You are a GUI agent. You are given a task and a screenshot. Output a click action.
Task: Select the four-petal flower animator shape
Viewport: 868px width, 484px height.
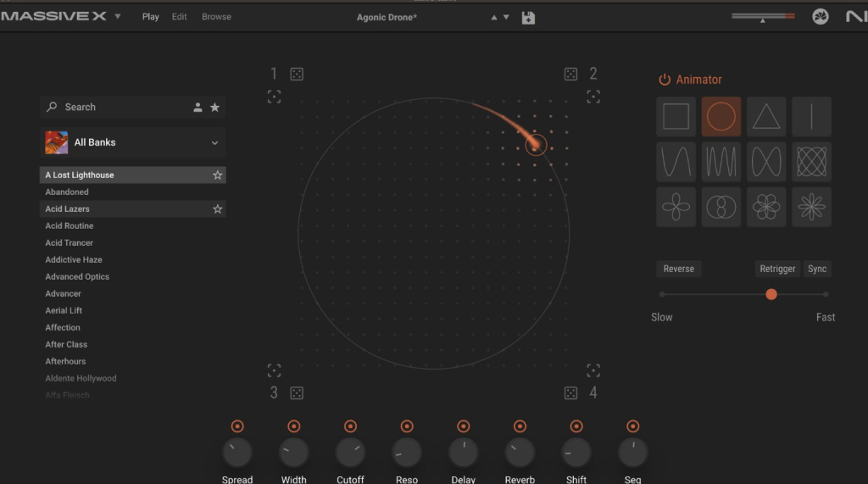(x=676, y=207)
